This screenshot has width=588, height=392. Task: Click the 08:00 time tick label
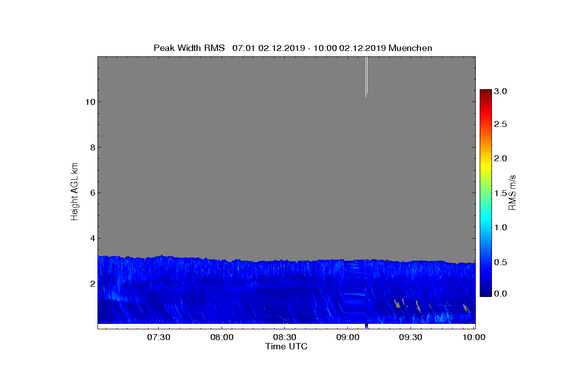(222, 337)
